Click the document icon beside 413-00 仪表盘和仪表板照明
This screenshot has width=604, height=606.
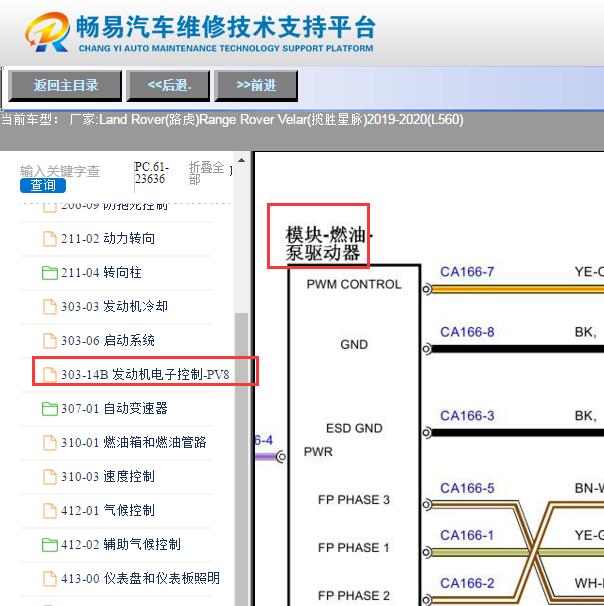[x=49, y=579]
